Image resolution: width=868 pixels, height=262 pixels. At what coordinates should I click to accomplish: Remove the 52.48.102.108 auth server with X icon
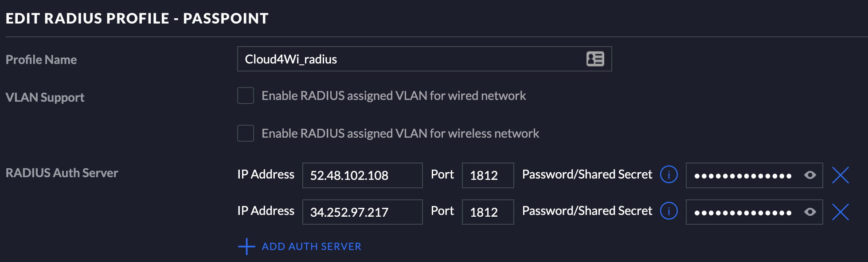[840, 175]
